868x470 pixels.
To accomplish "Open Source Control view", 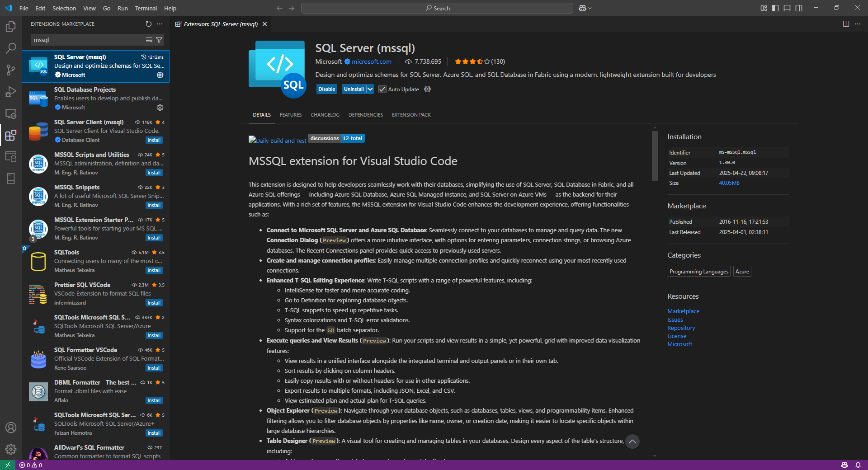I will [11, 70].
